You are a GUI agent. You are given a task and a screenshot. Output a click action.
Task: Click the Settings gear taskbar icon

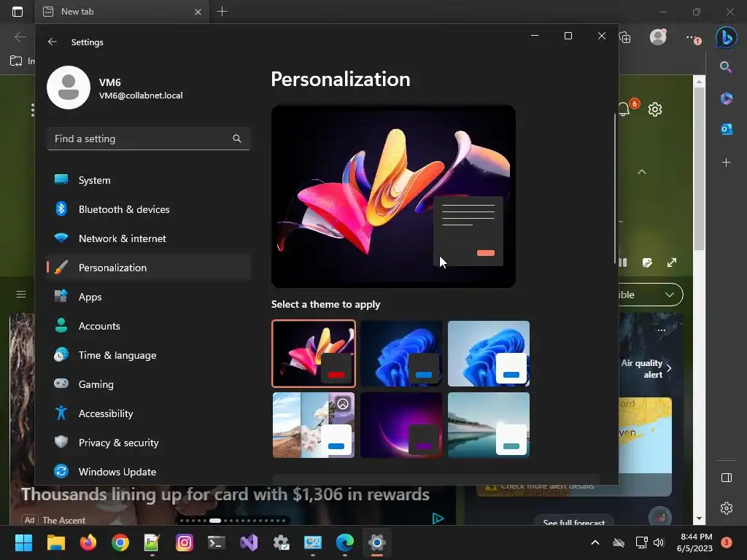(377, 542)
